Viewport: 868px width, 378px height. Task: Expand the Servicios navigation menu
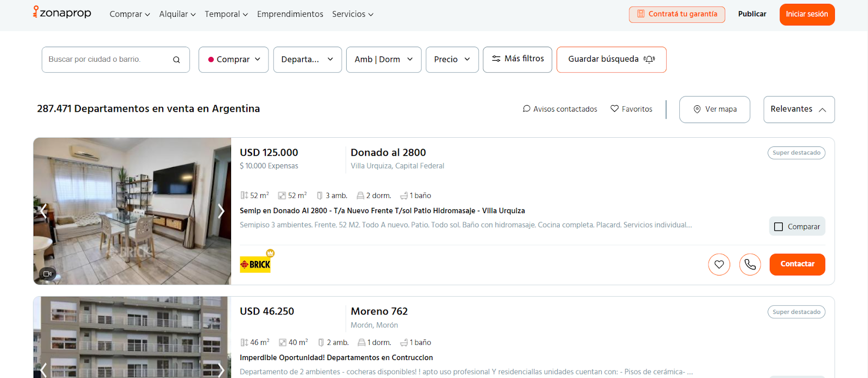click(x=353, y=14)
